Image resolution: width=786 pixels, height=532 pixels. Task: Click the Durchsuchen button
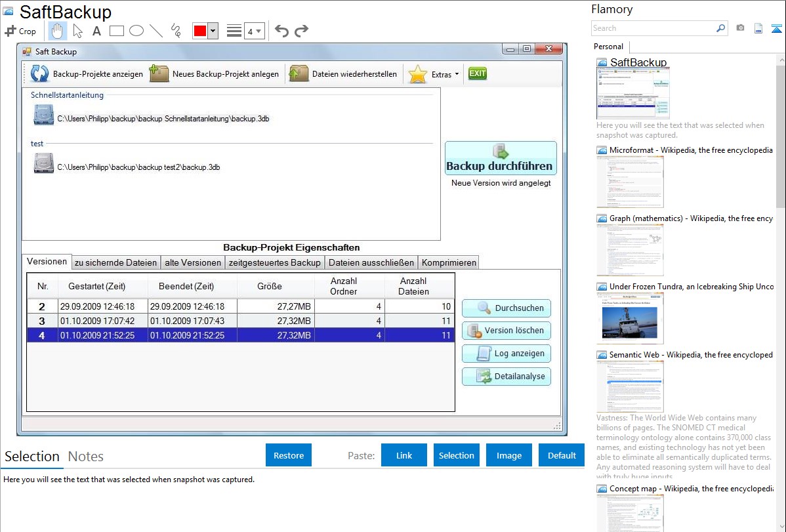pos(507,308)
